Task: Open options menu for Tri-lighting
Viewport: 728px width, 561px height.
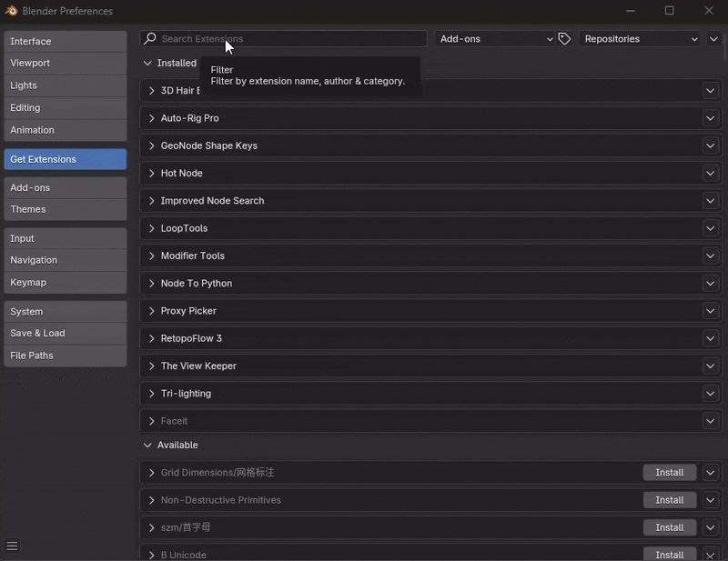Action: coord(710,393)
